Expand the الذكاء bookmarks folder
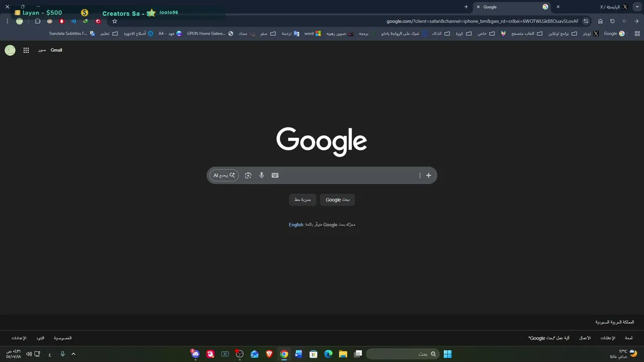 click(x=441, y=34)
